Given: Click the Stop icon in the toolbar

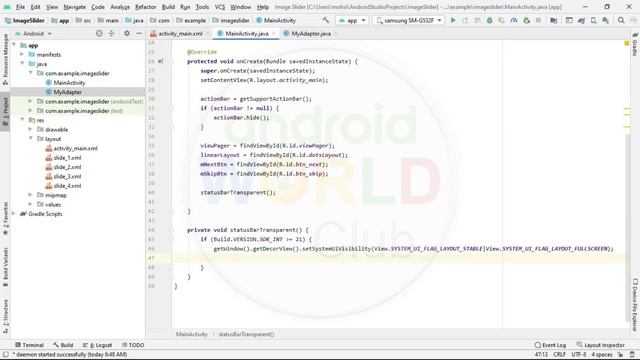Looking at the screenshot, I should [538, 20].
